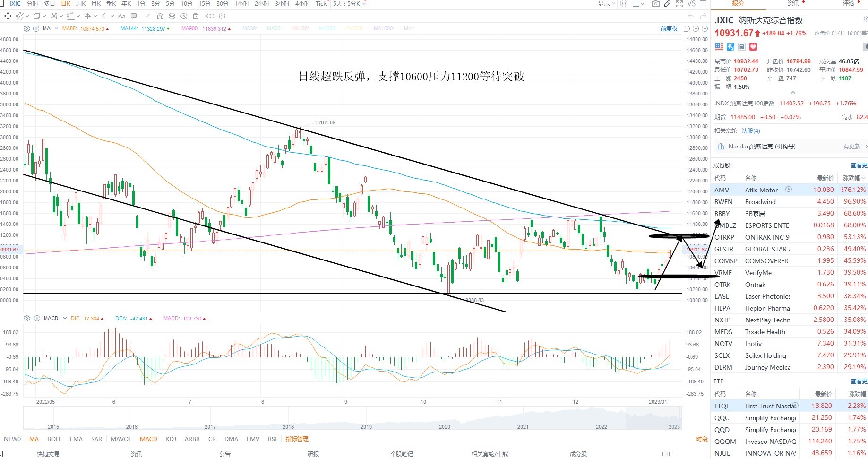Zoom in chart with plus icon
The width and height of the screenshot is (868, 459).
click(x=705, y=29)
